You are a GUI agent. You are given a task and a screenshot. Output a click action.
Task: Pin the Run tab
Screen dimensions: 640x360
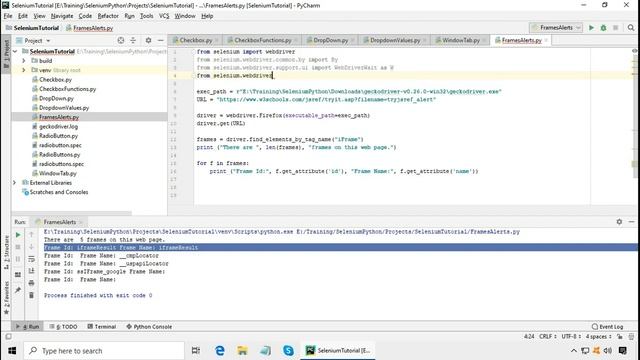pyautogui.click(x=18, y=290)
